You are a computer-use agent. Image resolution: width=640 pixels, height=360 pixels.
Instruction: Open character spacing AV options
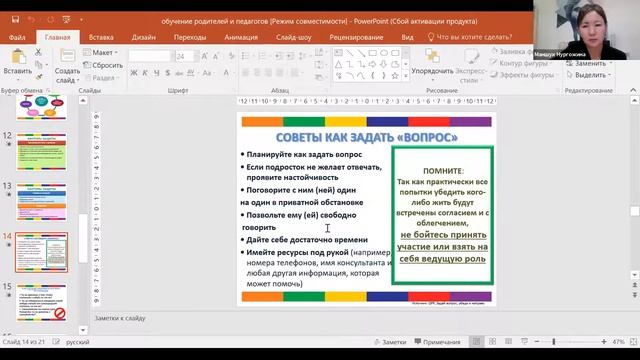[x=191, y=73]
